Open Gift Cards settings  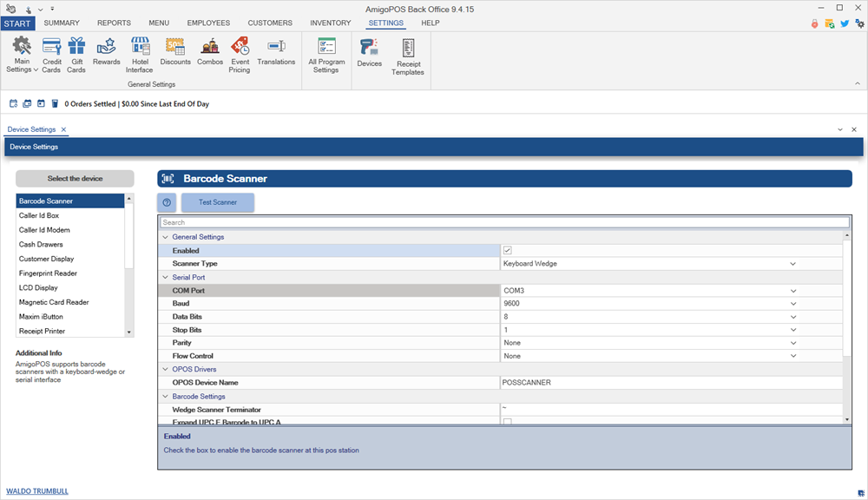click(76, 55)
